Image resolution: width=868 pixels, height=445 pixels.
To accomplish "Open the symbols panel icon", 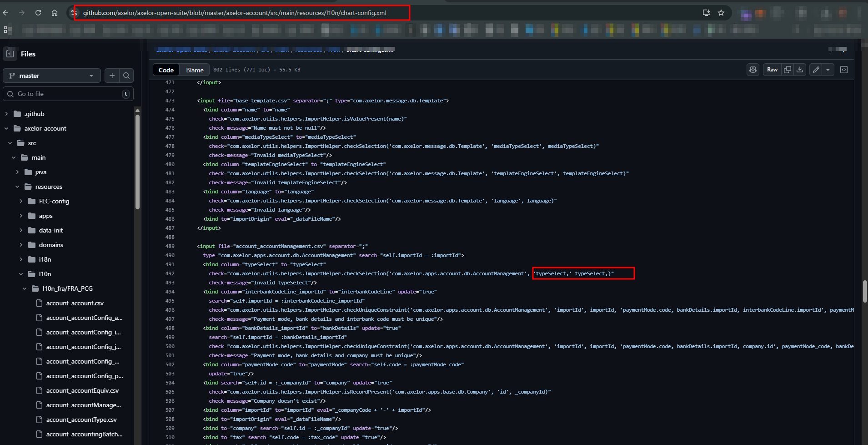I will (844, 70).
